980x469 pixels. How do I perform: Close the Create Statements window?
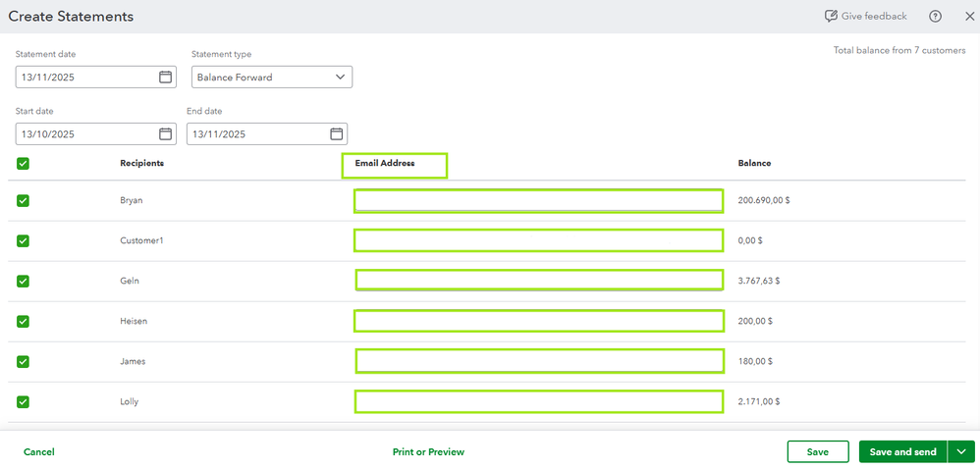969,17
